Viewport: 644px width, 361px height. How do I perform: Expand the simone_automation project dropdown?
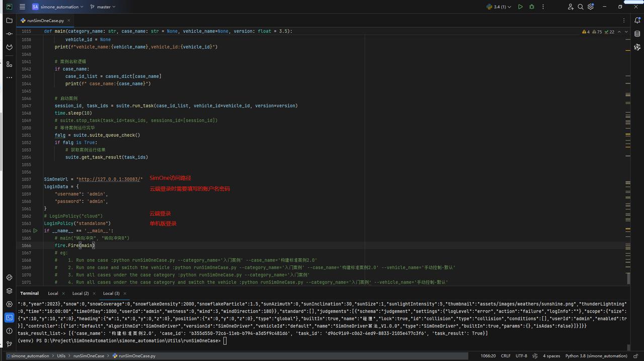coord(58,7)
